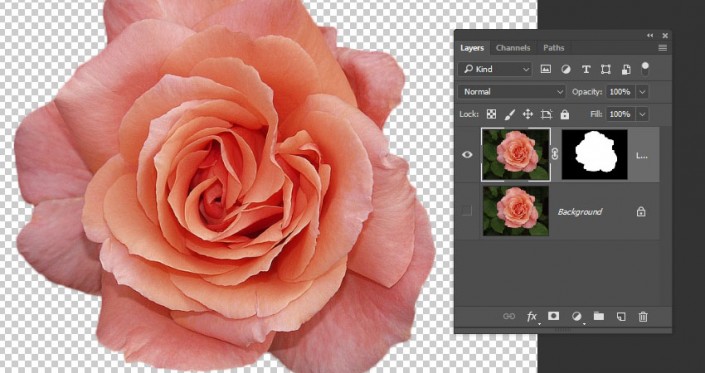Hide the masked rose layer's eye icon
The height and width of the screenshot is (373, 705).
tap(467, 155)
